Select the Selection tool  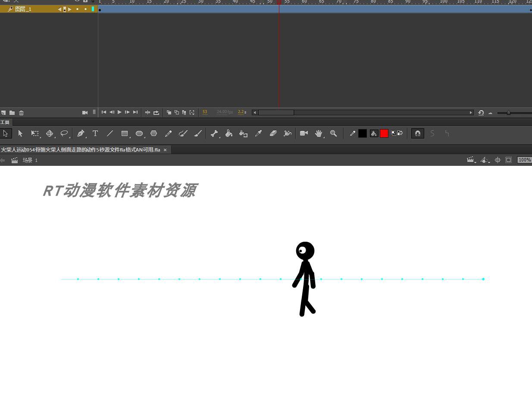click(6, 133)
